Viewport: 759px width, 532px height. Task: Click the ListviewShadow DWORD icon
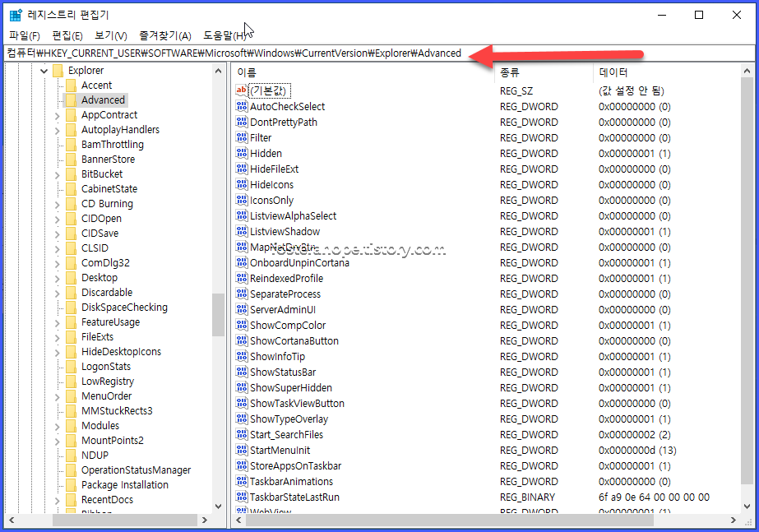[x=241, y=231]
